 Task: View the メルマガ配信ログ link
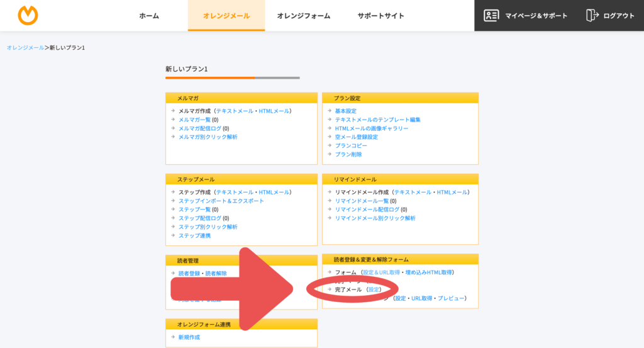(x=199, y=128)
